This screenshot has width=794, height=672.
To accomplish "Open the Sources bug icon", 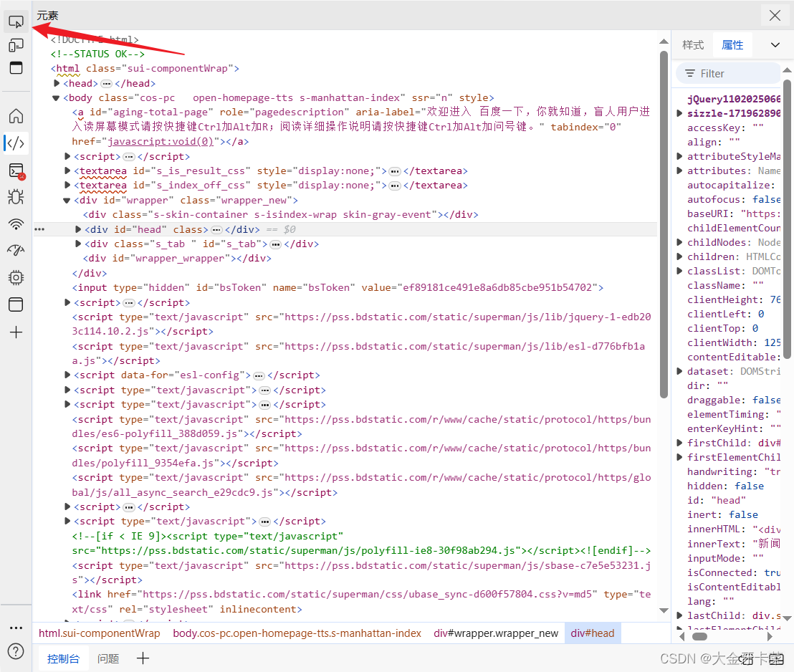I will 16,196.
